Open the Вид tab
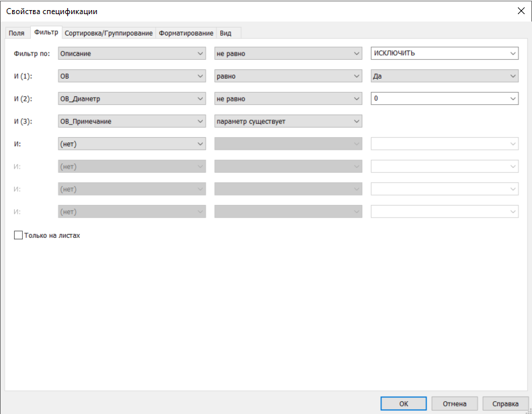This screenshot has height=414, width=532. [x=226, y=33]
